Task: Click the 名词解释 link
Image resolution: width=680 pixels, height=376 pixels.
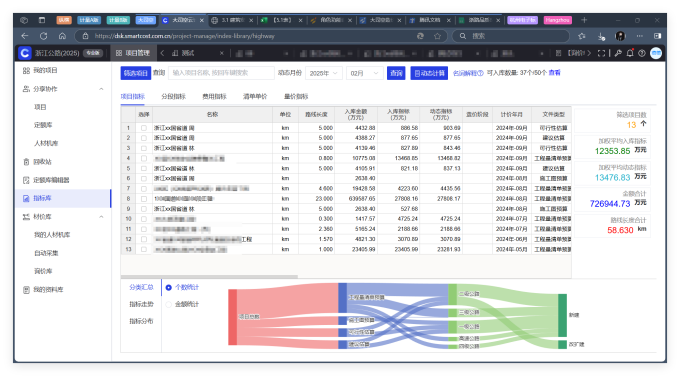Action: [468, 73]
